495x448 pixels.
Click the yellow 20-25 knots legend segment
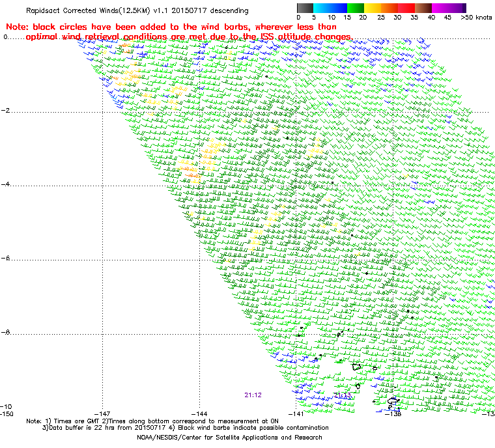point(373,8)
